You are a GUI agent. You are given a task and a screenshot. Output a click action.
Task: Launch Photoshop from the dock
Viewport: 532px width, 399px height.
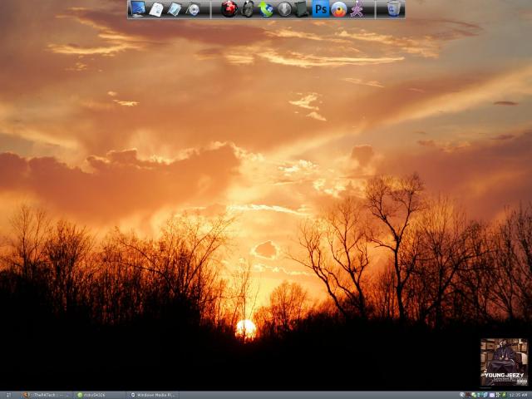pyautogui.click(x=321, y=9)
